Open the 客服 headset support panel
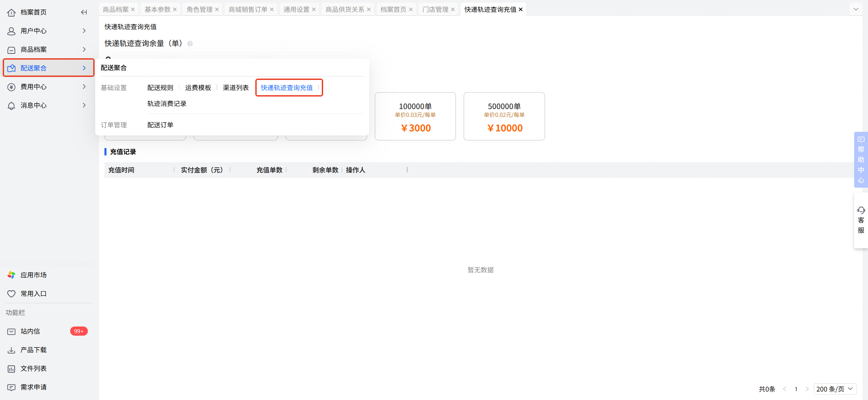Image resolution: width=868 pixels, height=400 pixels. 861,220
